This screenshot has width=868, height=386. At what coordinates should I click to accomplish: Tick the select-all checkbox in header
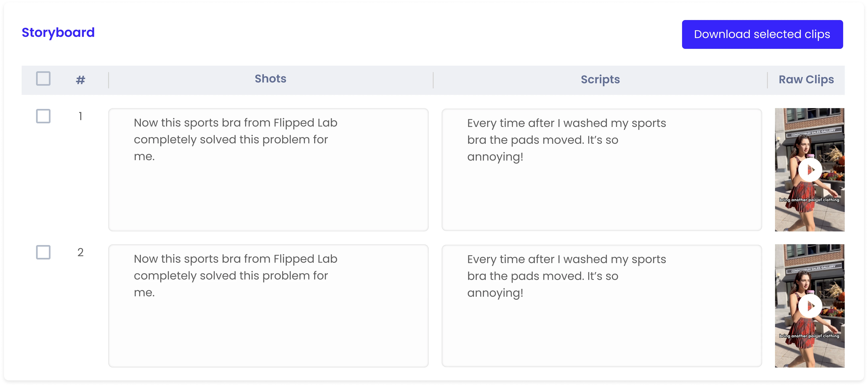pos(43,78)
